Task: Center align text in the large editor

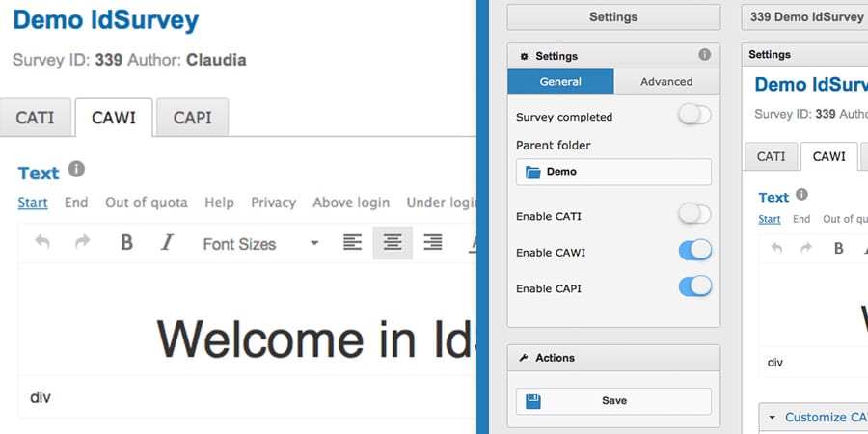Action: click(393, 243)
